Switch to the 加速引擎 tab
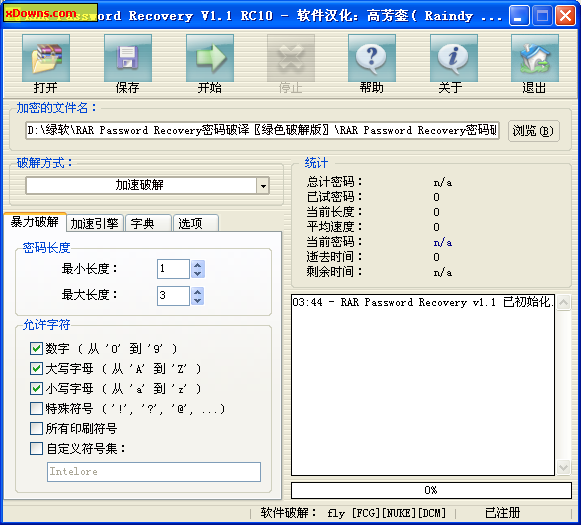Screen dimensions: 581x525 pyautogui.click(x=94, y=223)
